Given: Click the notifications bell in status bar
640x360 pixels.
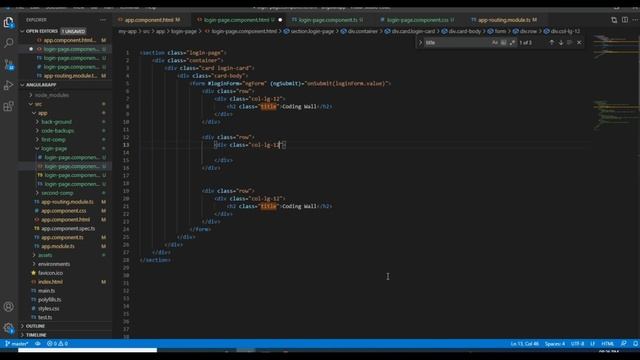Looking at the screenshot, I should tap(635, 344).
